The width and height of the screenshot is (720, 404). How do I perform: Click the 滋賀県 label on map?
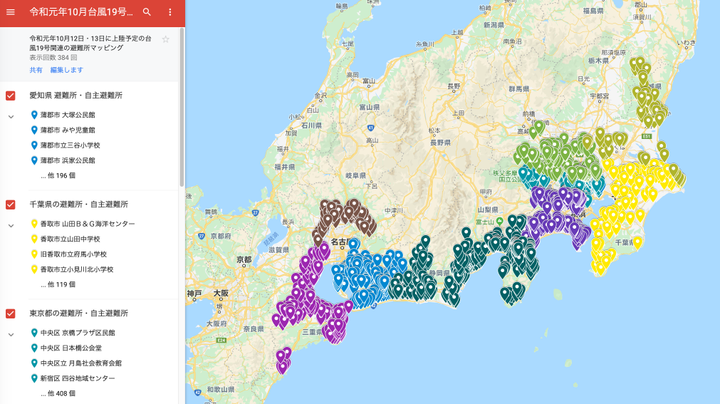click(x=279, y=250)
